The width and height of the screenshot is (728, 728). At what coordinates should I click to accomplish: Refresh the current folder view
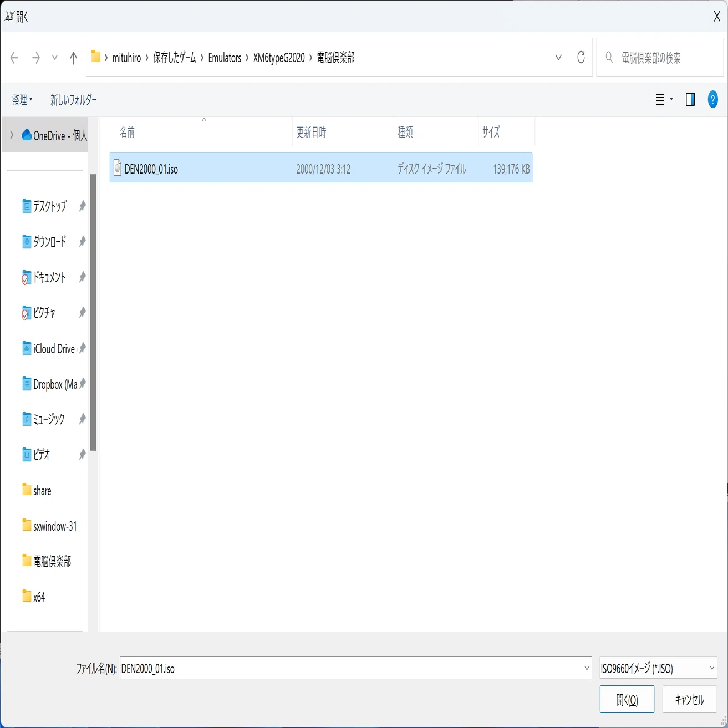(581, 57)
